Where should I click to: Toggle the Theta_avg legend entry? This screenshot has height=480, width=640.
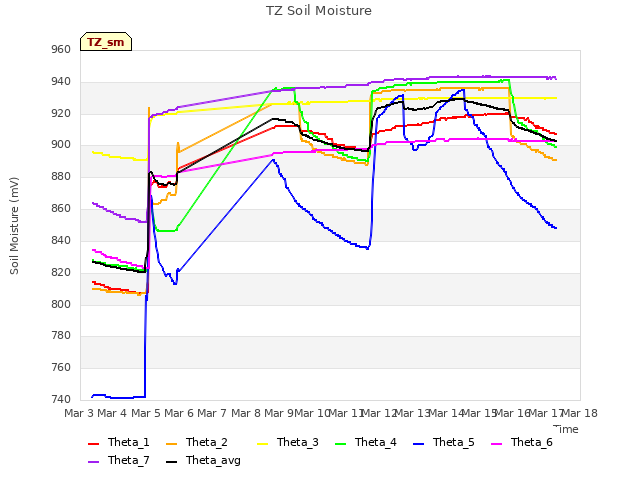tap(204, 460)
